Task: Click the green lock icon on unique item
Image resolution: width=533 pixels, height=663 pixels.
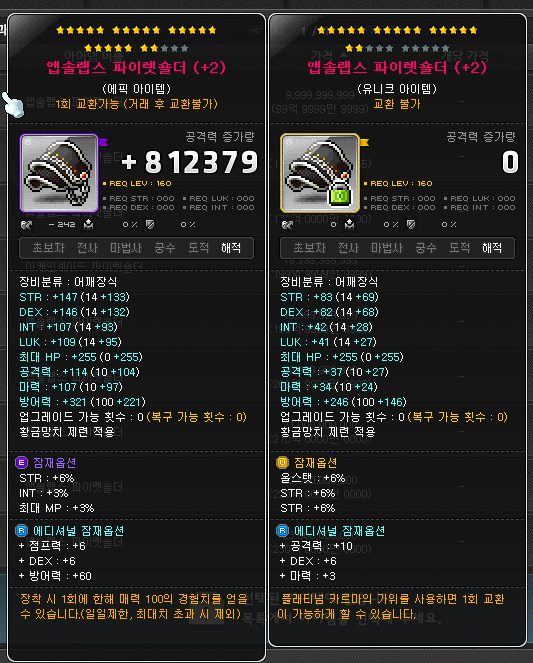Action: pyautogui.click(x=341, y=195)
